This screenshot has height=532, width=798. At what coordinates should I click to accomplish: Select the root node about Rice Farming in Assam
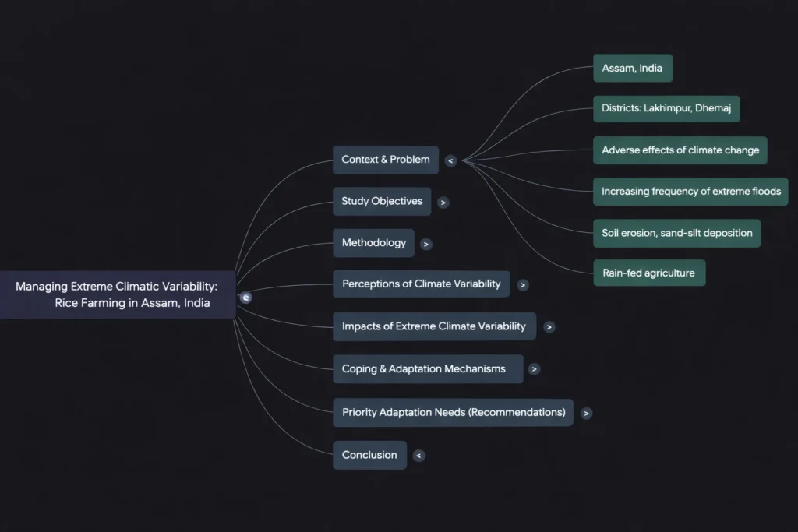(x=117, y=294)
